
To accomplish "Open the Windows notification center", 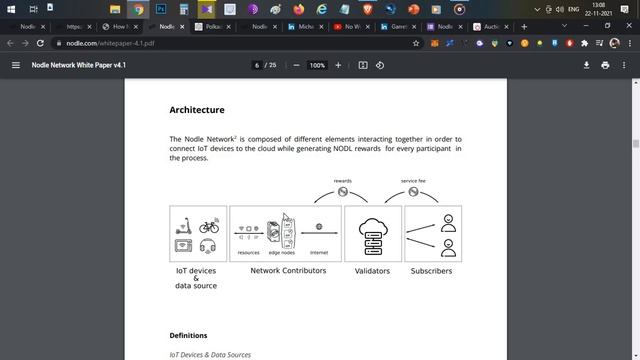I will tap(624, 9).
